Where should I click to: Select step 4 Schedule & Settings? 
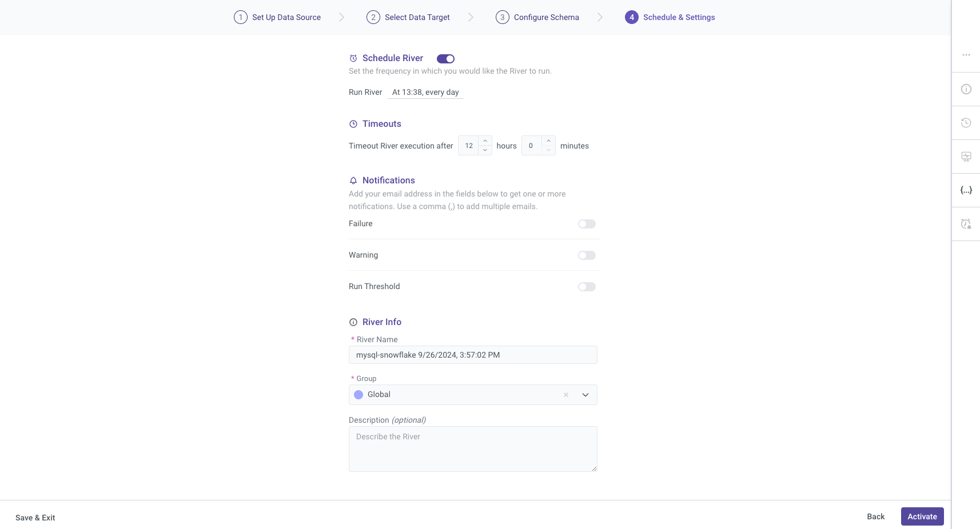(670, 17)
